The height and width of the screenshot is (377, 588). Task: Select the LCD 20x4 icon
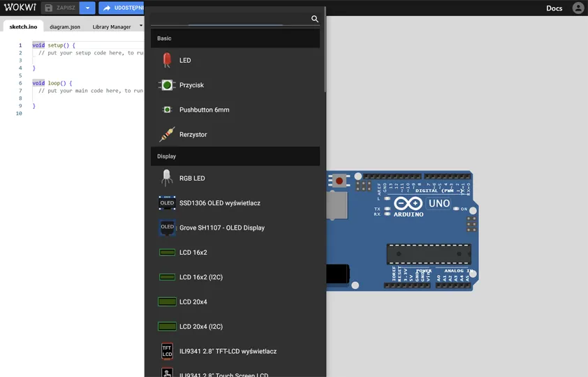pos(167,302)
